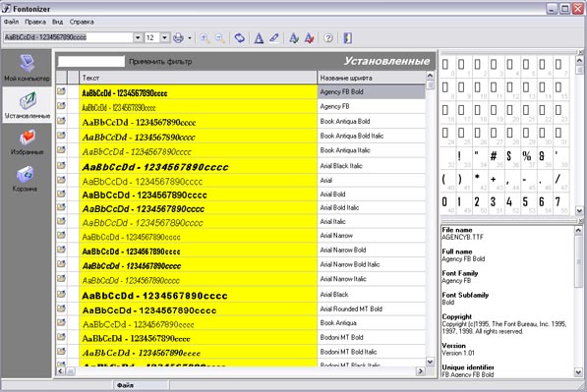Click the exit door icon in toolbar
587x392 pixels.
[347, 37]
